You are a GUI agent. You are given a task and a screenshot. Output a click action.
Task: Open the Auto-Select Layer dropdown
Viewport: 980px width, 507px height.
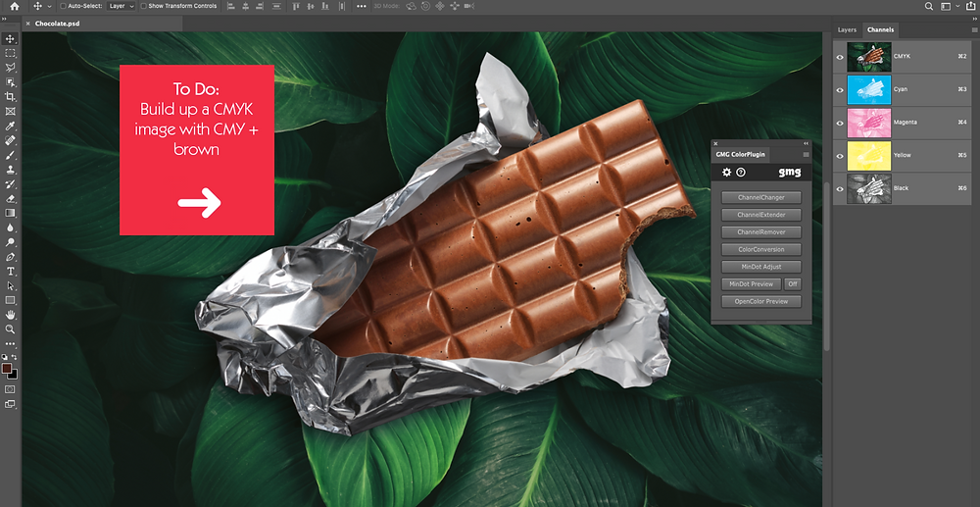coord(121,6)
